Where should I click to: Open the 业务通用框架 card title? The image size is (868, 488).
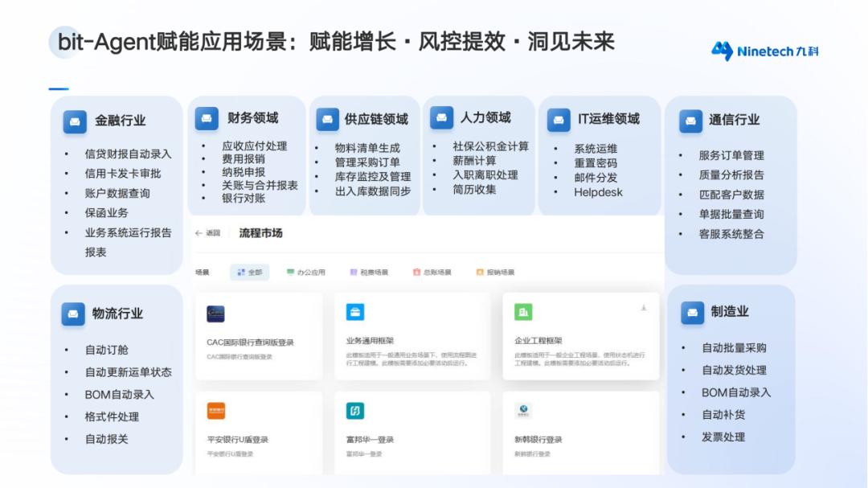[x=370, y=341]
